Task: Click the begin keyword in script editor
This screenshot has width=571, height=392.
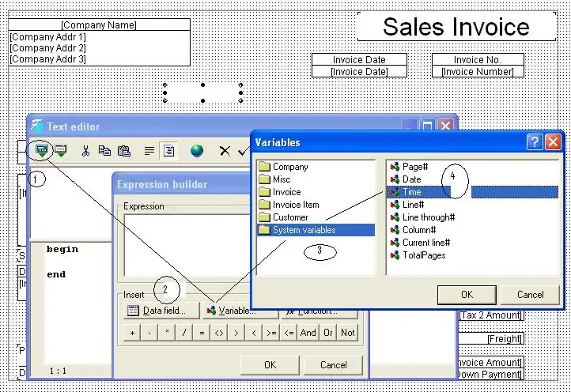Action: [62, 249]
